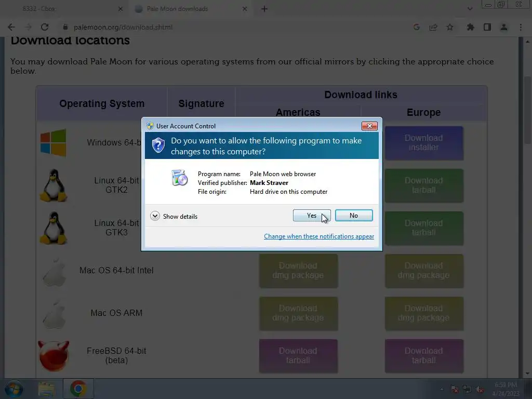Click Mac OS 64-bit Intel apple icon
Screen dimensions: 532x399
point(54,271)
